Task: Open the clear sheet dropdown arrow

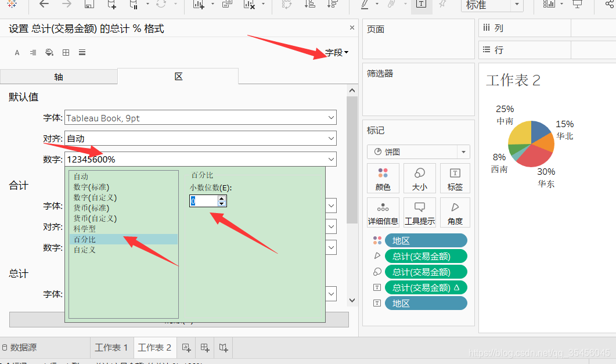Action: [263, 4]
